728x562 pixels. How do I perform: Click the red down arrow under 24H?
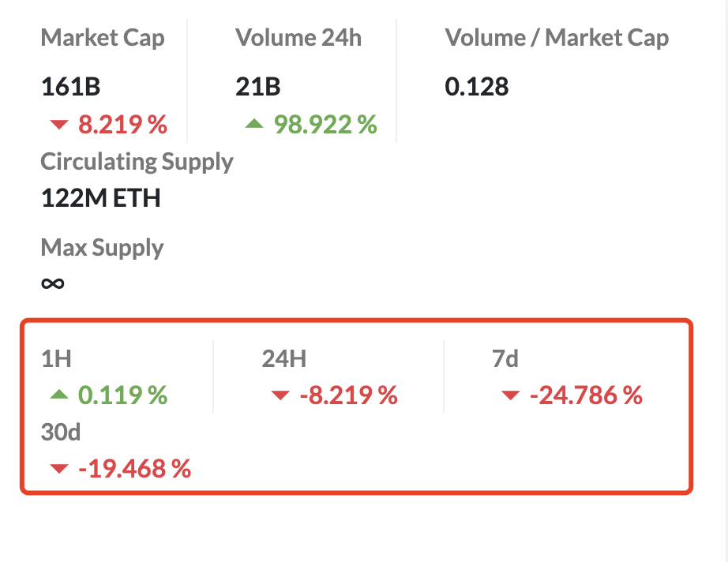pos(280,395)
